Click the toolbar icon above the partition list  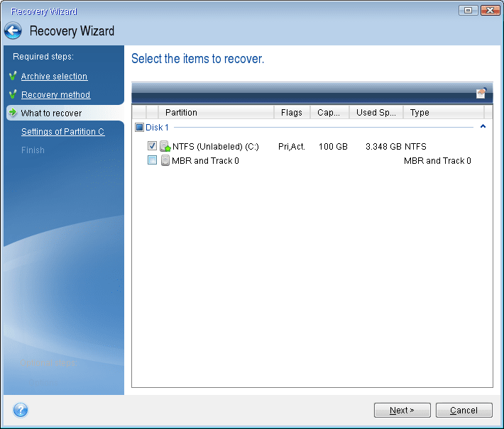(x=481, y=93)
